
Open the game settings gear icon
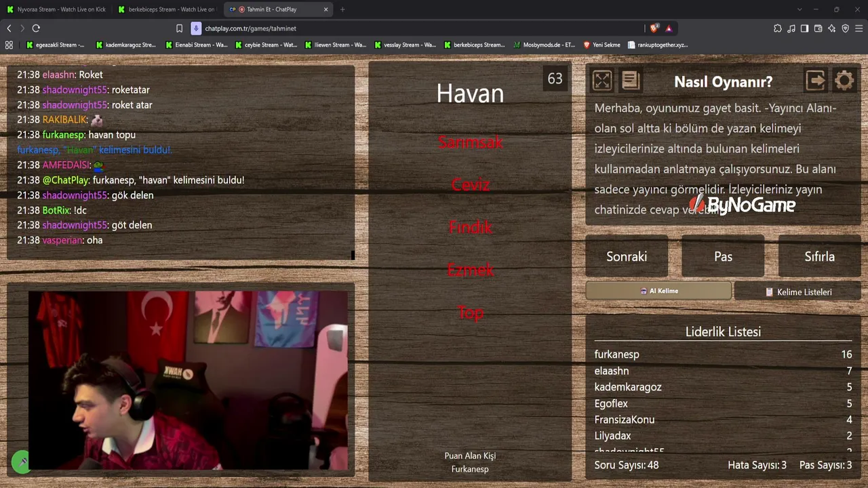click(x=844, y=81)
